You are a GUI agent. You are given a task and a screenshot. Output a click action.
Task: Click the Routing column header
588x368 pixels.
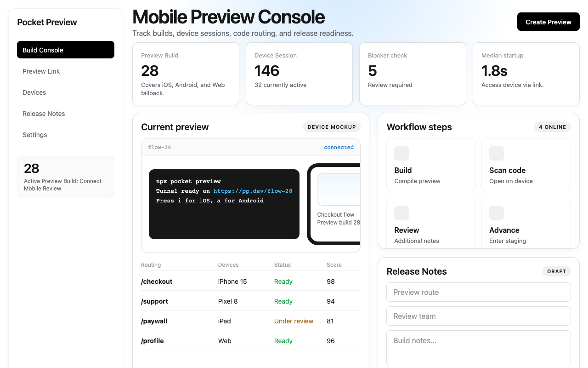point(151,264)
